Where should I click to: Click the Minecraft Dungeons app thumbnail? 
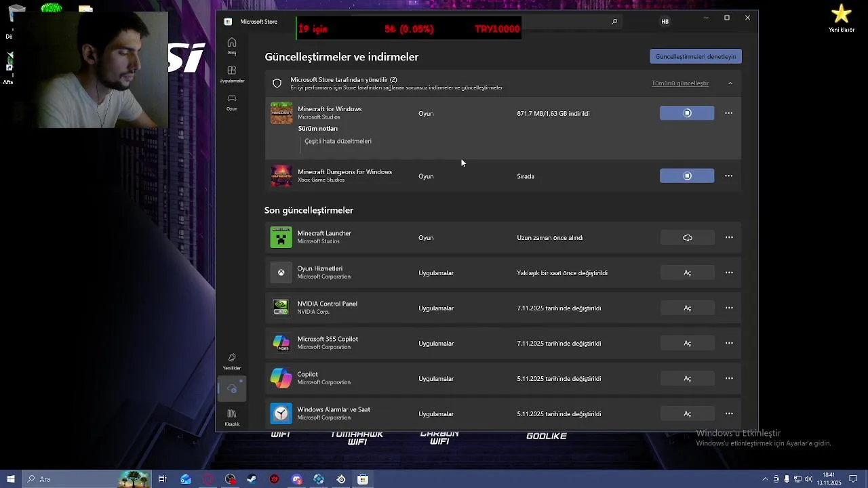coord(281,176)
